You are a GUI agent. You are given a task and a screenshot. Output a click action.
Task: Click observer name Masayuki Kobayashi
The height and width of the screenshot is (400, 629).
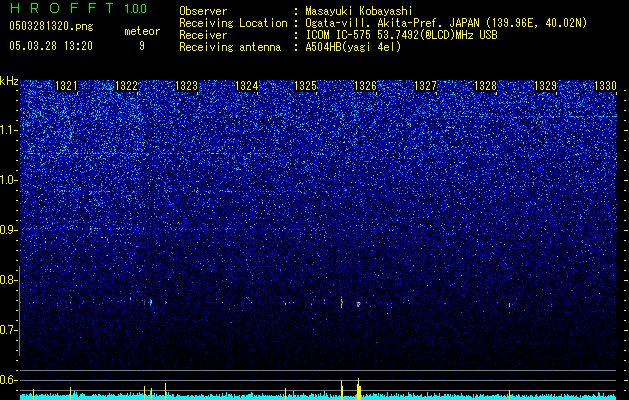pos(358,11)
